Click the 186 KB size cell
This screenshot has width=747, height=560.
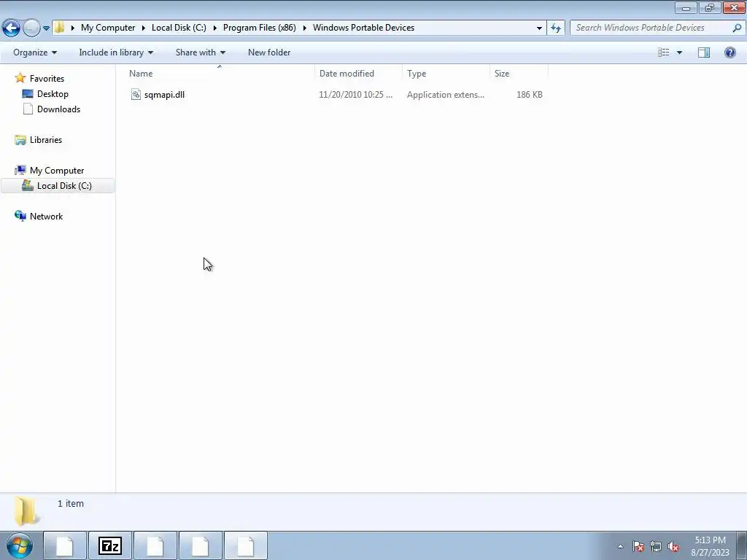530,94
